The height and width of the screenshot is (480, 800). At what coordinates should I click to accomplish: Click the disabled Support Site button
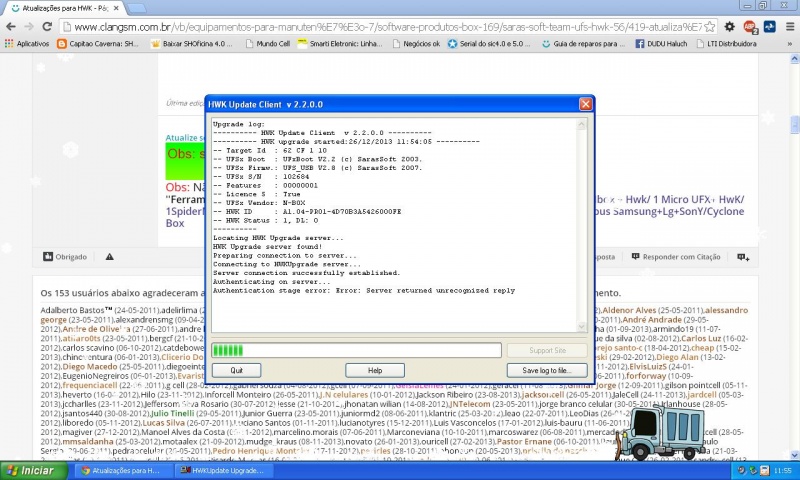(x=547, y=350)
